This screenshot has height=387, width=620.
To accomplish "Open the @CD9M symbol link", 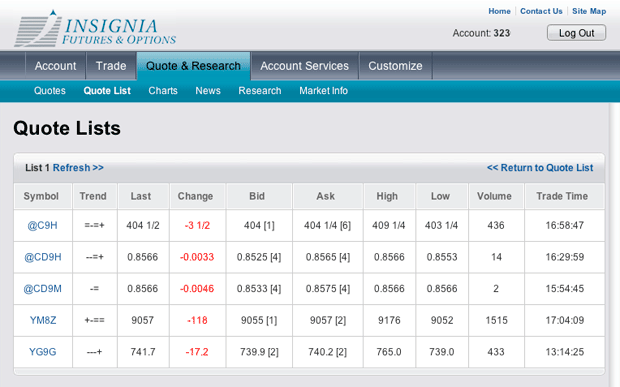I will tap(43, 289).
